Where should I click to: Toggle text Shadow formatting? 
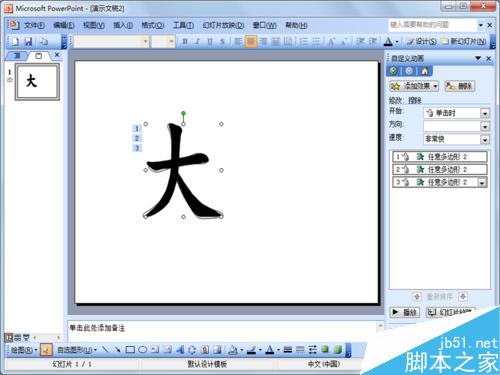222,42
